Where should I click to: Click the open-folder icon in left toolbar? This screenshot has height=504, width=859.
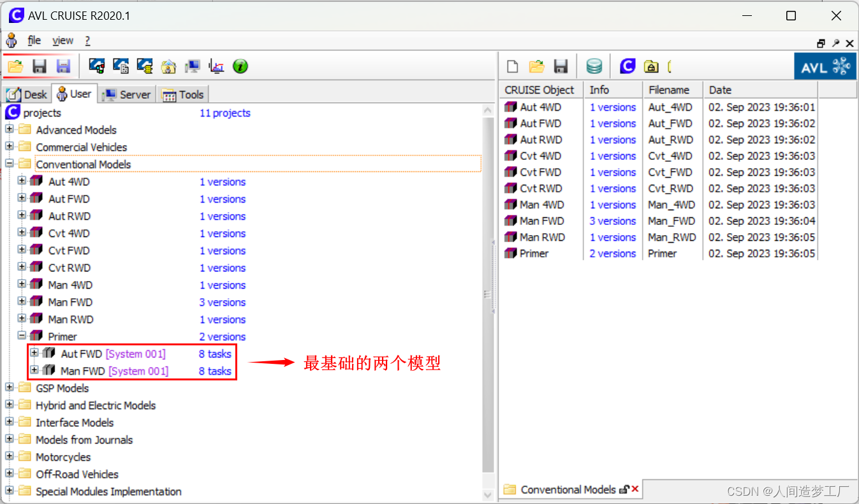[x=15, y=66]
